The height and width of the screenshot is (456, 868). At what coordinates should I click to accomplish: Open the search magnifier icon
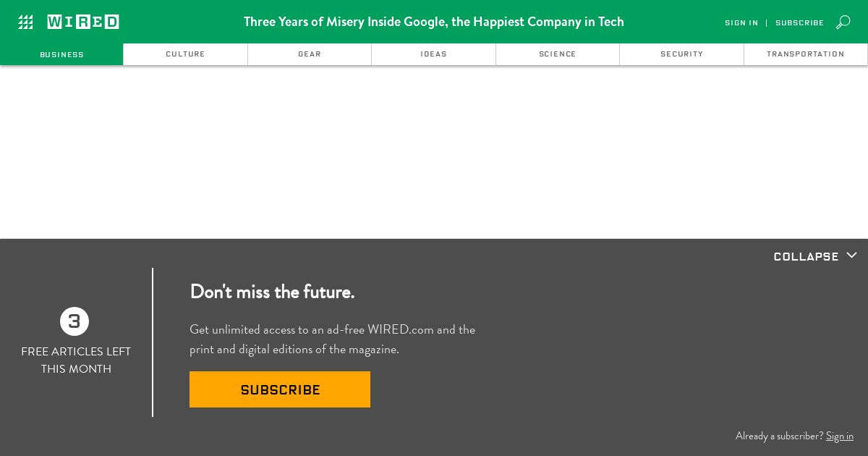click(x=843, y=22)
